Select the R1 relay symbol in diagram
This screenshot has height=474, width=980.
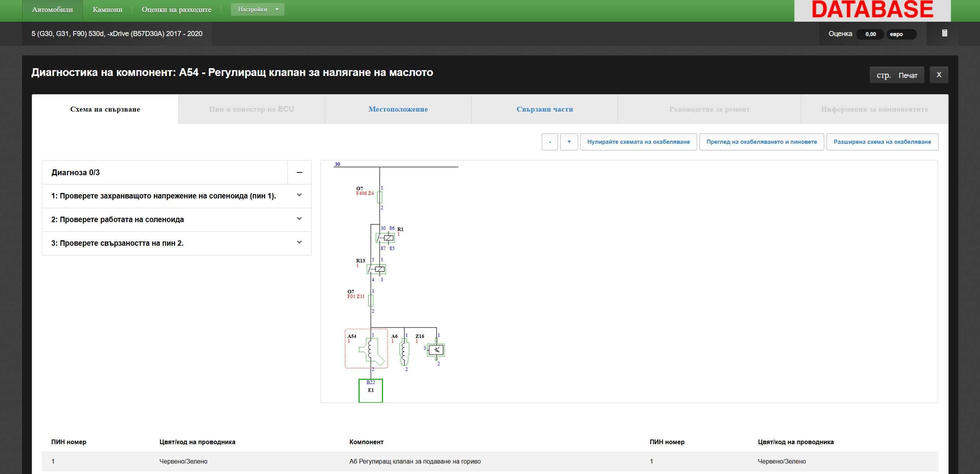(x=386, y=238)
